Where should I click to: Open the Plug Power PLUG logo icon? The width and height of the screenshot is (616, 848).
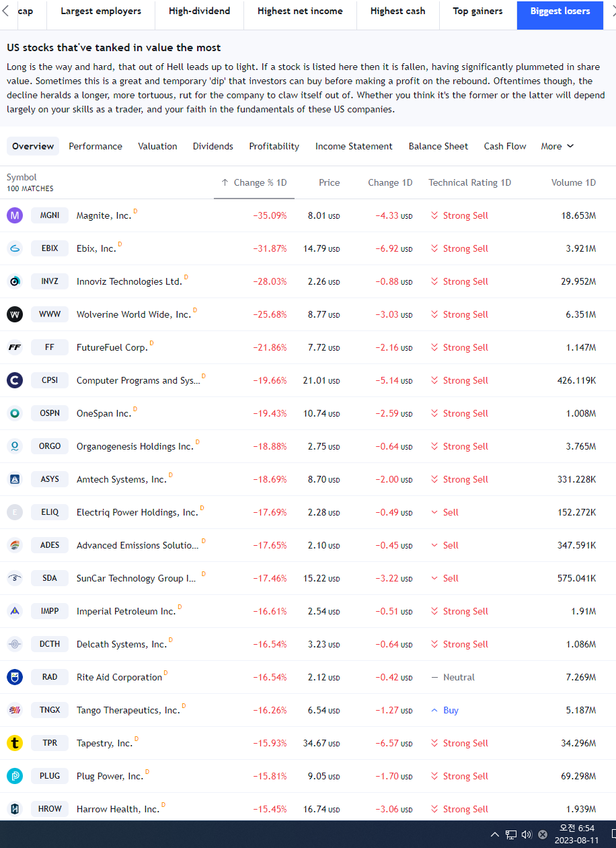(15, 776)
